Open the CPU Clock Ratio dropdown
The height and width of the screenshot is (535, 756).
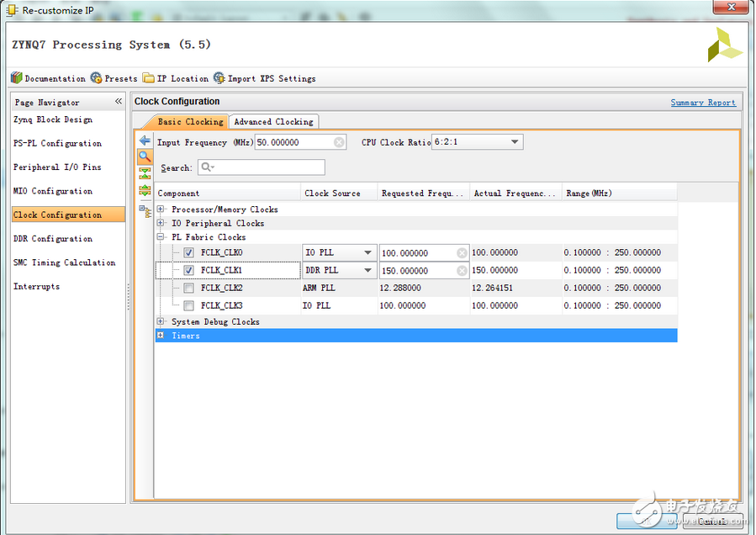(515, 142)
